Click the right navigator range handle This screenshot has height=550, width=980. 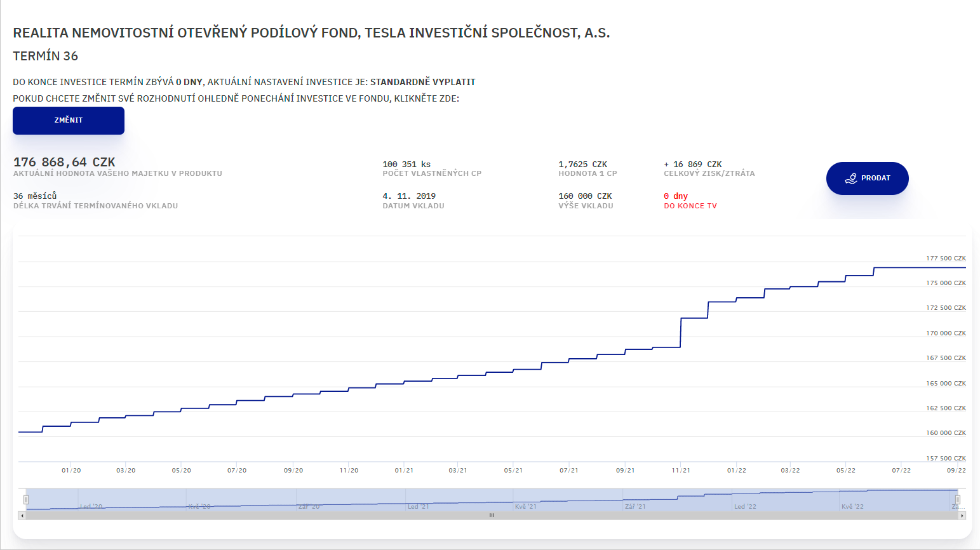[x=958, y=499]
